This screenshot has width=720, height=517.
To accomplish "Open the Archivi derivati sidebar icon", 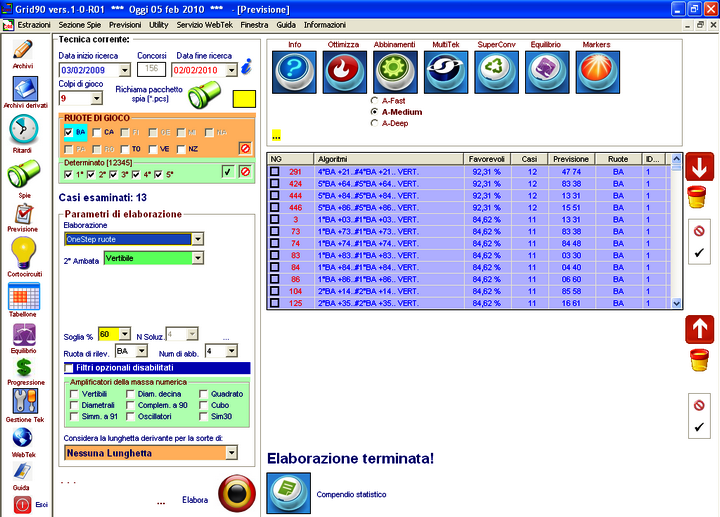I will pyautogui.click(x=25, y=89).
